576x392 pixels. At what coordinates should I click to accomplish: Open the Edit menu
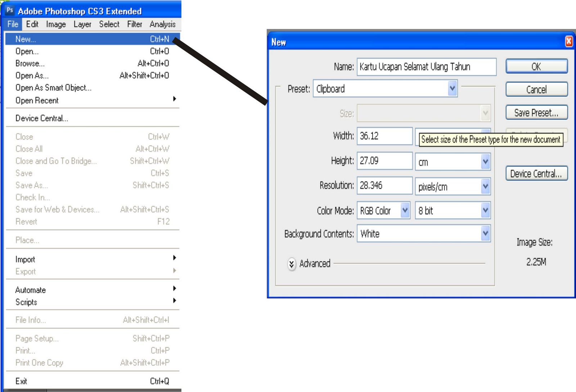(x=32, y=24)
